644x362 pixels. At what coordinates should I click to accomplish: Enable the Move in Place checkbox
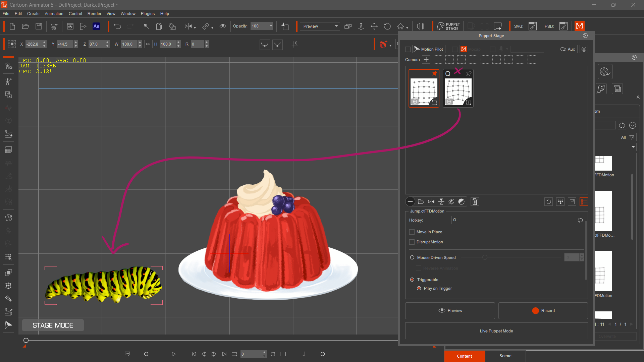tap(412, 232)
